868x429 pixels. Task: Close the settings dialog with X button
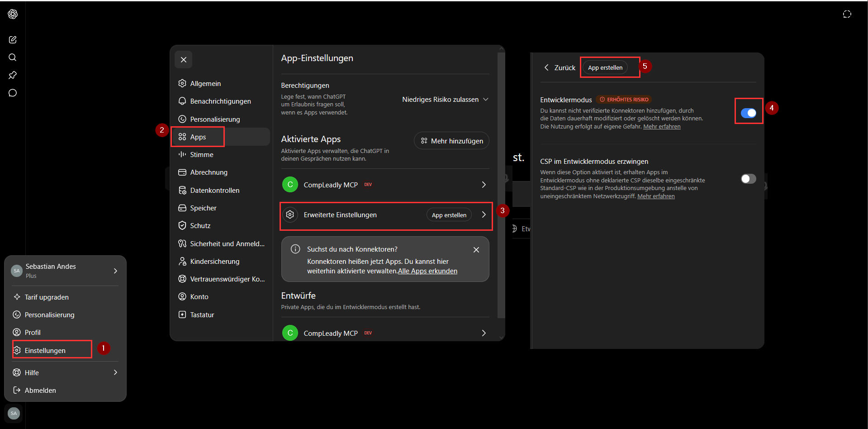184,60
